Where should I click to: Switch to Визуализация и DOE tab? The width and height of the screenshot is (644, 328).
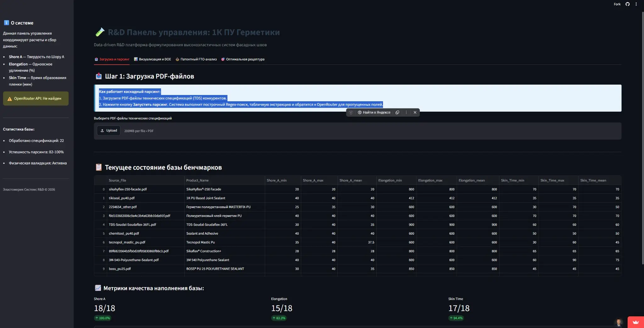tap(153, 59)
